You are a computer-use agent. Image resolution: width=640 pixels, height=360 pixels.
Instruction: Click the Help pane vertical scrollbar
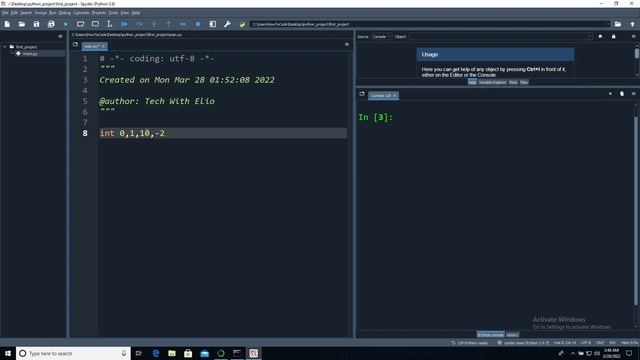coord(637,61)
